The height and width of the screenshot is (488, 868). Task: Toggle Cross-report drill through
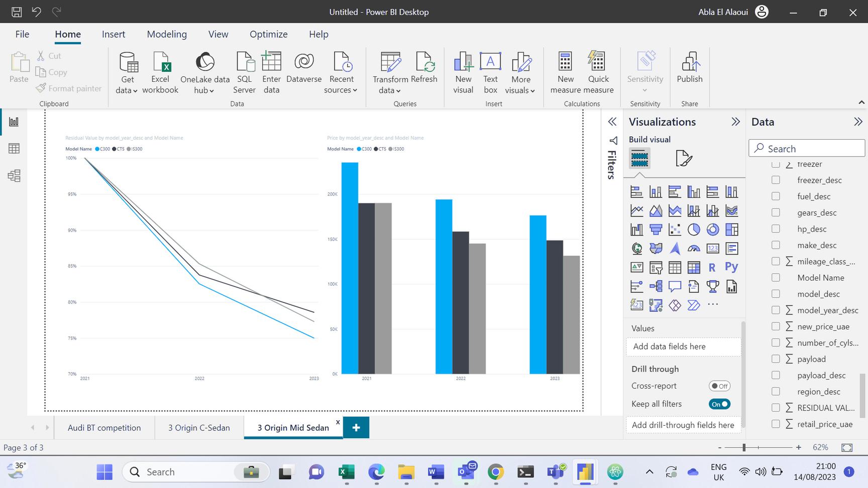[719, 386]
